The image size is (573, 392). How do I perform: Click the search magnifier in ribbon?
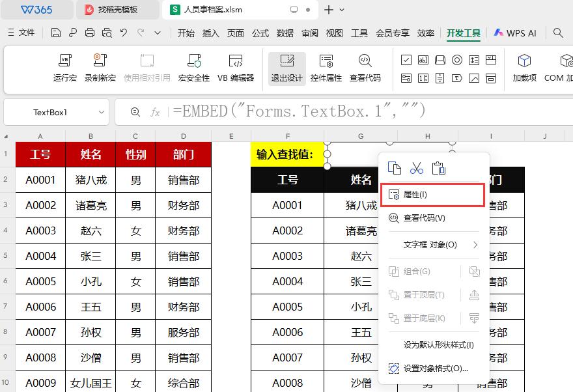point(557,33)
